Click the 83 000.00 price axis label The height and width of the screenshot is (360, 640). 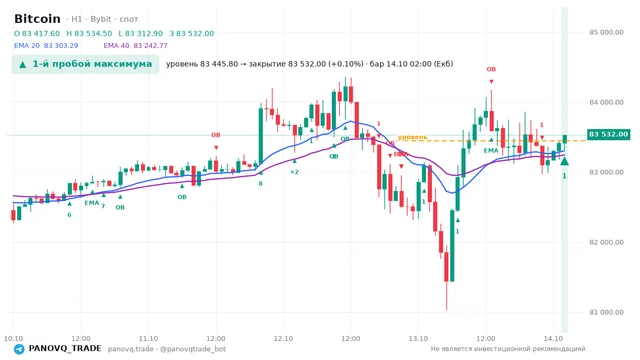coord(606,172)
